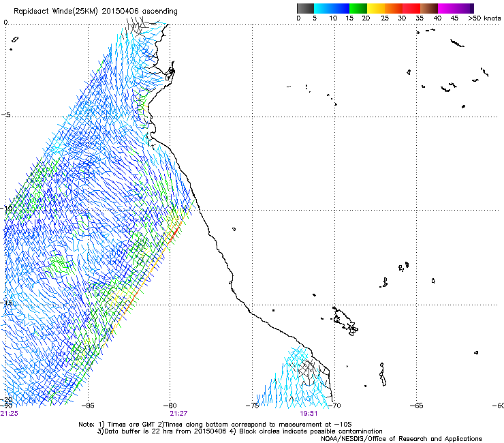
Task: Click the yellow 20-25 knots color segment
Action: pos(376,8)
